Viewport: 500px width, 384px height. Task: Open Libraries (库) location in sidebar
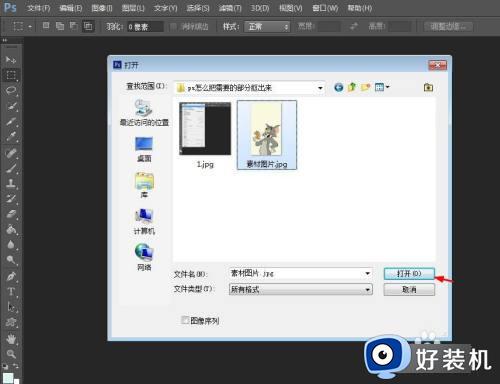144,185
